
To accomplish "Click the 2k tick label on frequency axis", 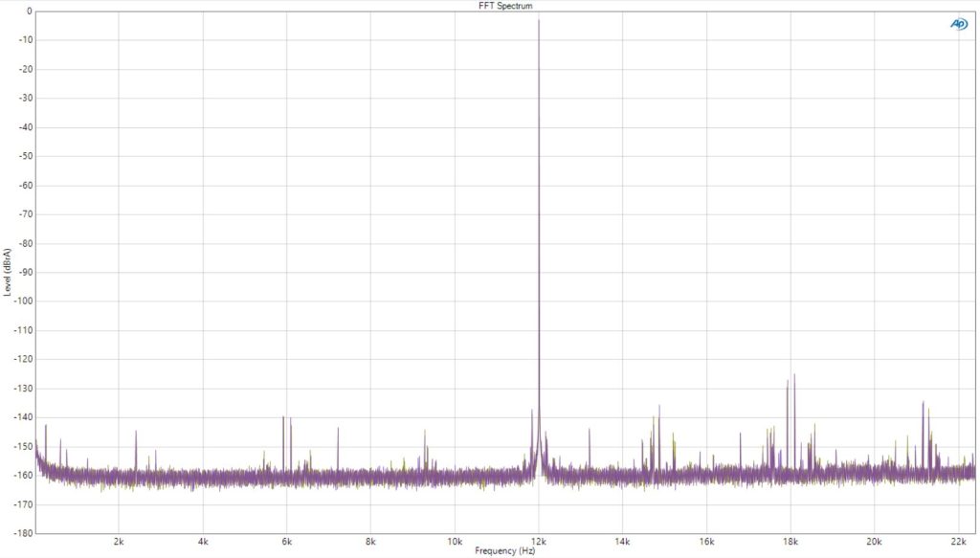I will coord(119,541).
